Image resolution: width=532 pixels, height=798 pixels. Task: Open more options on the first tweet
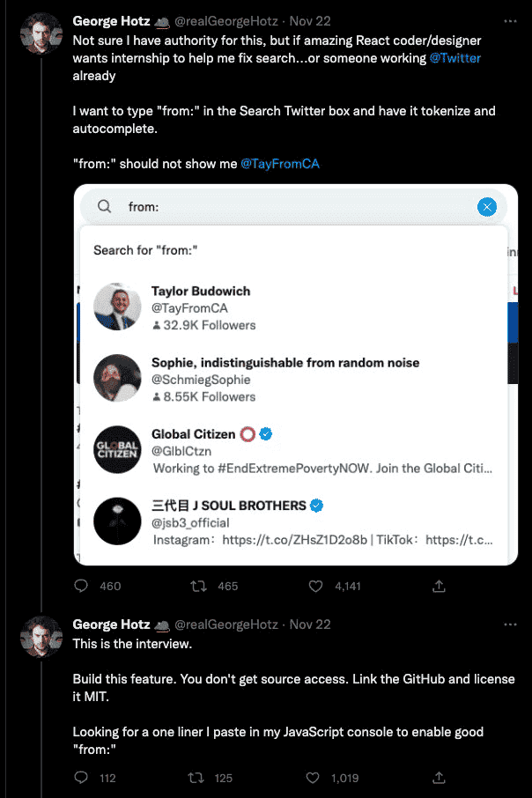pos(510,20)
